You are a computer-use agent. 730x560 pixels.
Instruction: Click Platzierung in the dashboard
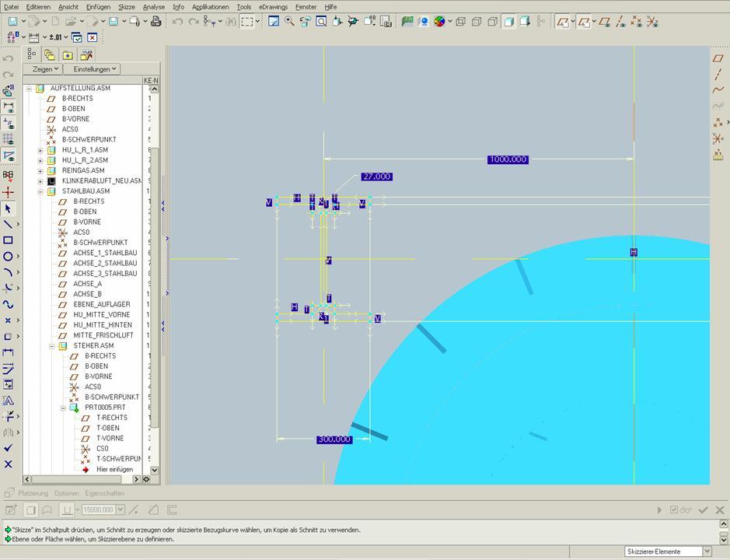pyautogui.click(x=33, y=493)
